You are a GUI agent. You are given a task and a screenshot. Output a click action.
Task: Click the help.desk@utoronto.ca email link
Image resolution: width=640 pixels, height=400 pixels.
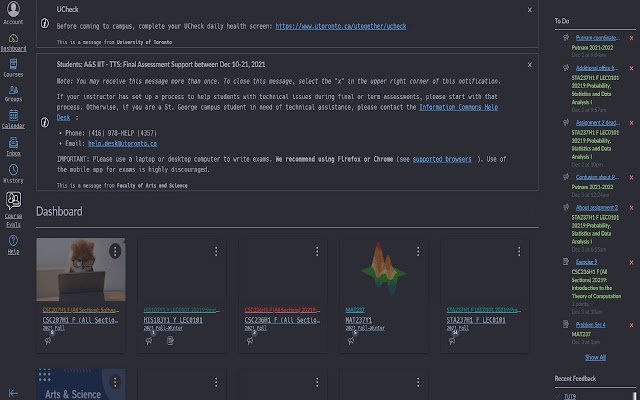[x=122, y=144]
